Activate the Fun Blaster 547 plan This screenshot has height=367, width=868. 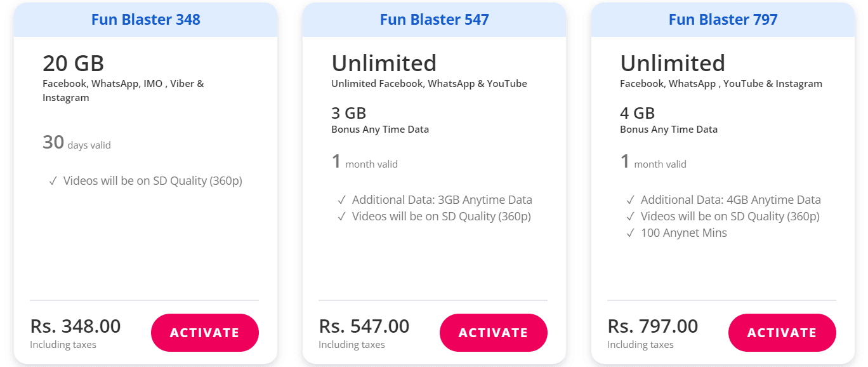click(x=493, y=332)
